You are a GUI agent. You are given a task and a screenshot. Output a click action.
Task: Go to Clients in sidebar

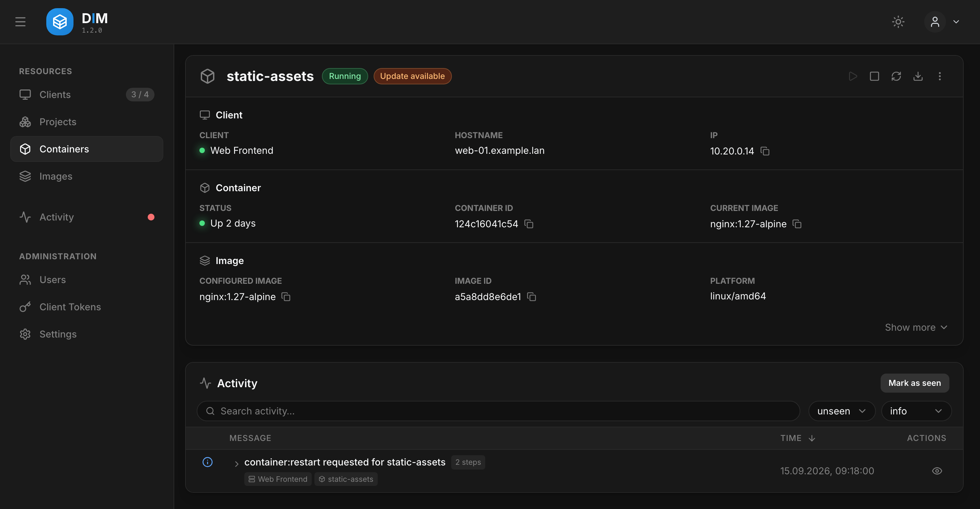(87, 94)
